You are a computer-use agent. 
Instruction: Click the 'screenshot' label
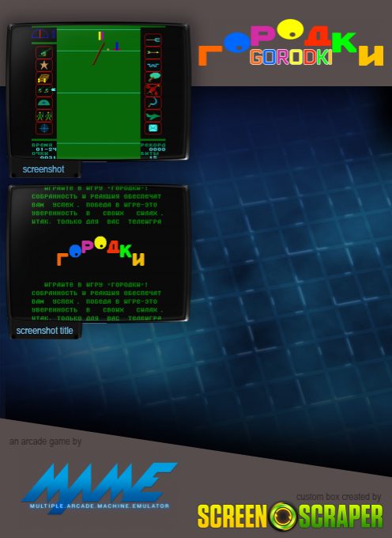[x=43, y=169]
